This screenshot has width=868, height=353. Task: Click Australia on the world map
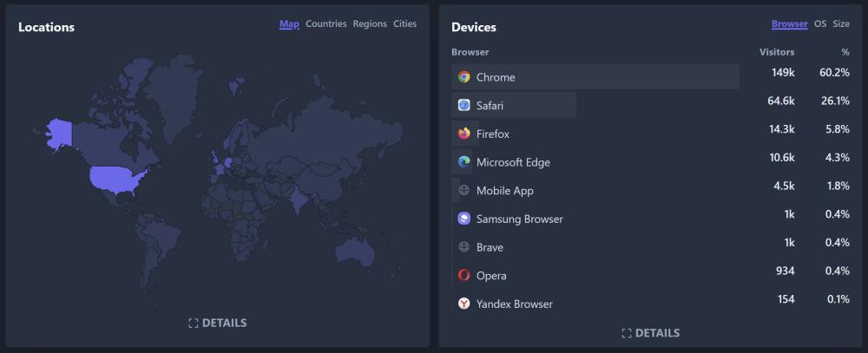click(356, 249)
